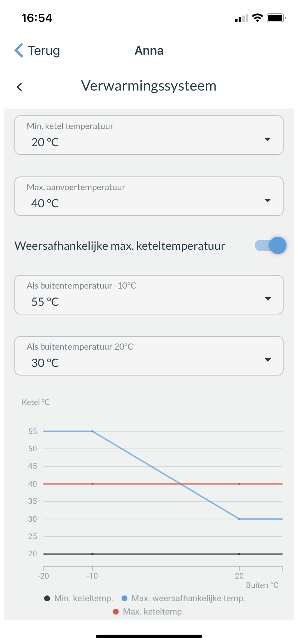The width and height of the screenshot is (298, 644).
Task: Click the red line point at 20 on chart
Action: click(x=239, y=484)
